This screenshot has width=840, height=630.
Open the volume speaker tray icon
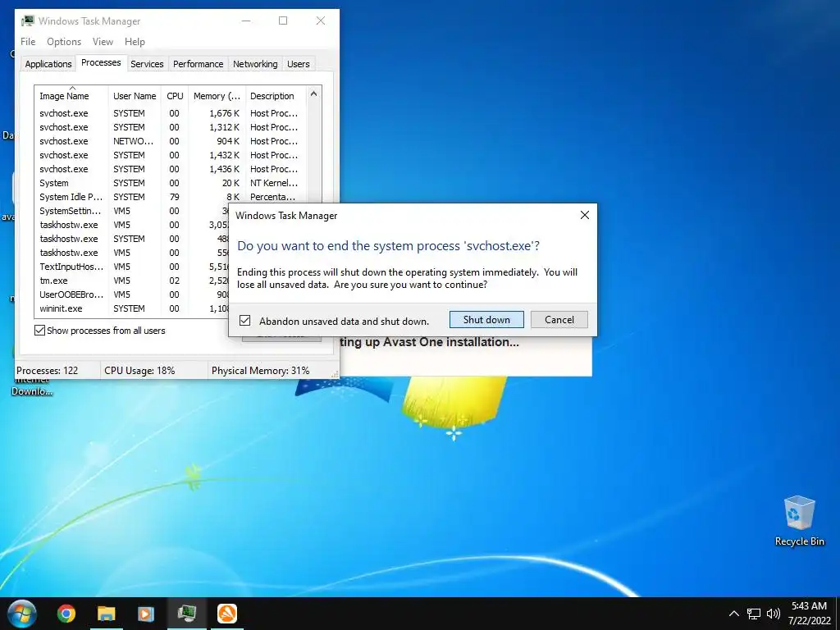tap(773, 614)
